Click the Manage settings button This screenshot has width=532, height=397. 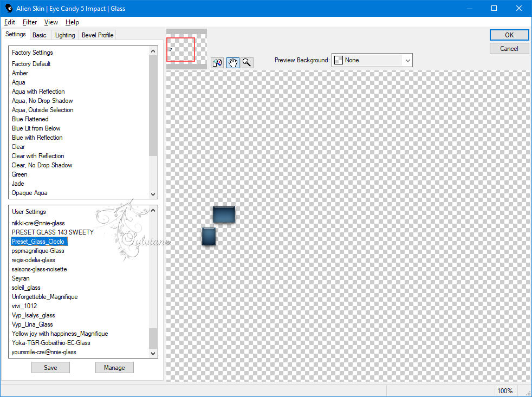pyautogui.click(x=114, y=367)
